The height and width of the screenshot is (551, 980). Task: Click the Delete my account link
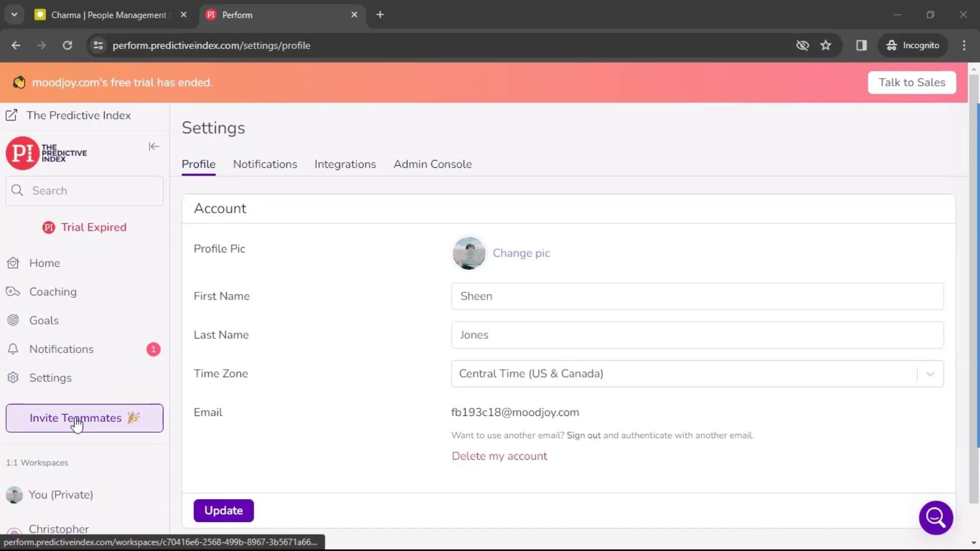click(x=499, y=456)
